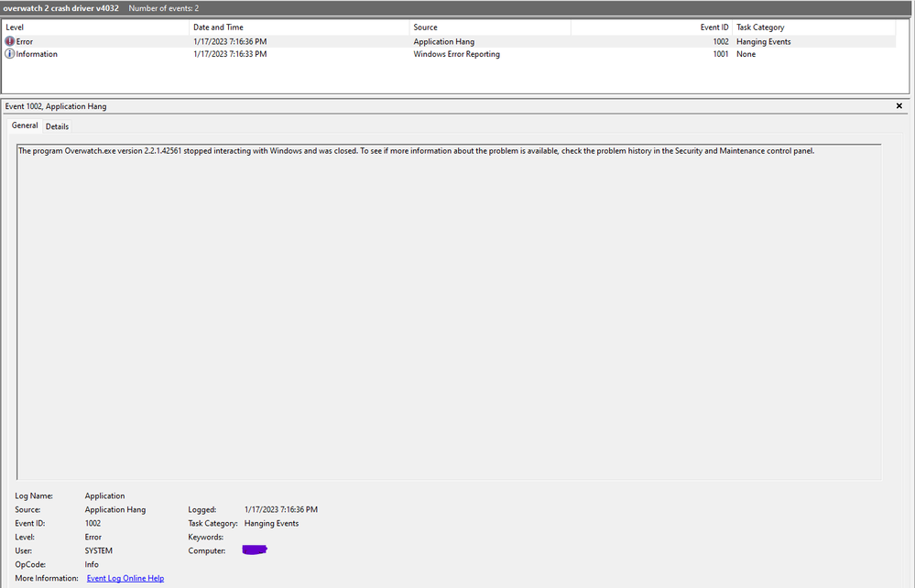The width and height of the screenshot is (915, 588).
Task: Click the Overwatch.exe hang description text
Action: click(x=416, y=150)
